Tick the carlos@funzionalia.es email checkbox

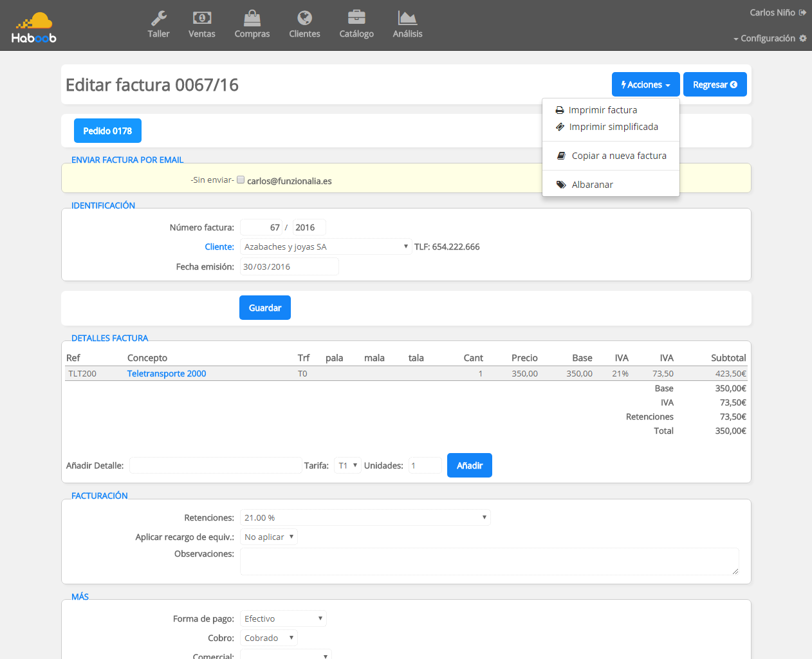(241, 180)
